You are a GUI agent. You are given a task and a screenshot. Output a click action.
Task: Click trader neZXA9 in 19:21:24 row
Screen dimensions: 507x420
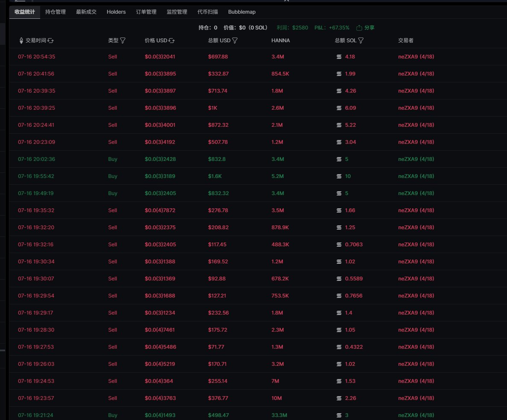(416, 415)
